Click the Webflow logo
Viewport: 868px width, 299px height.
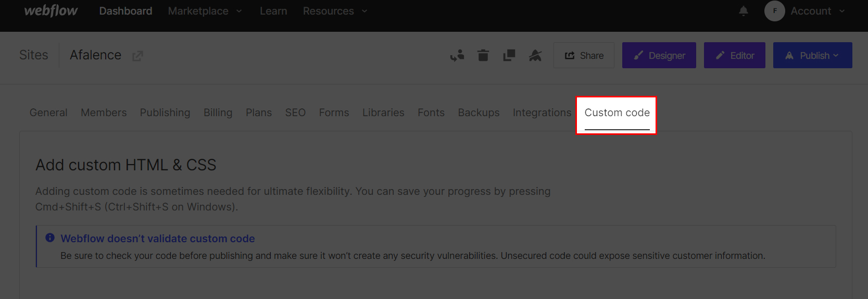click(51, 10)
